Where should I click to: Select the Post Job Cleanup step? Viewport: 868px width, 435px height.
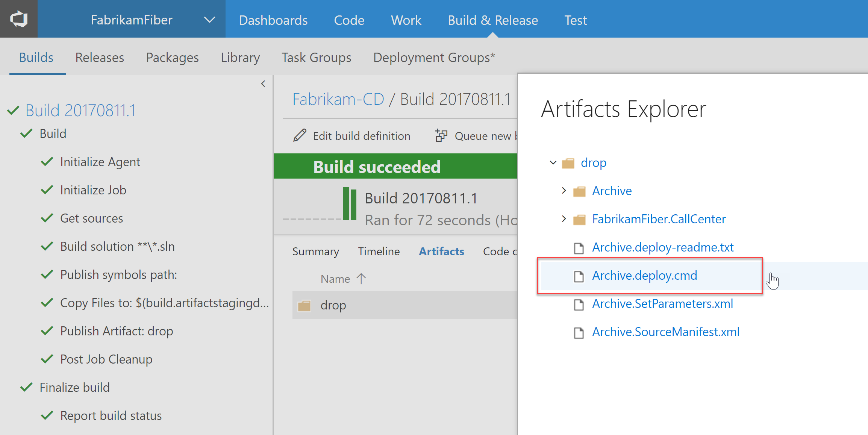pos(106,359)
